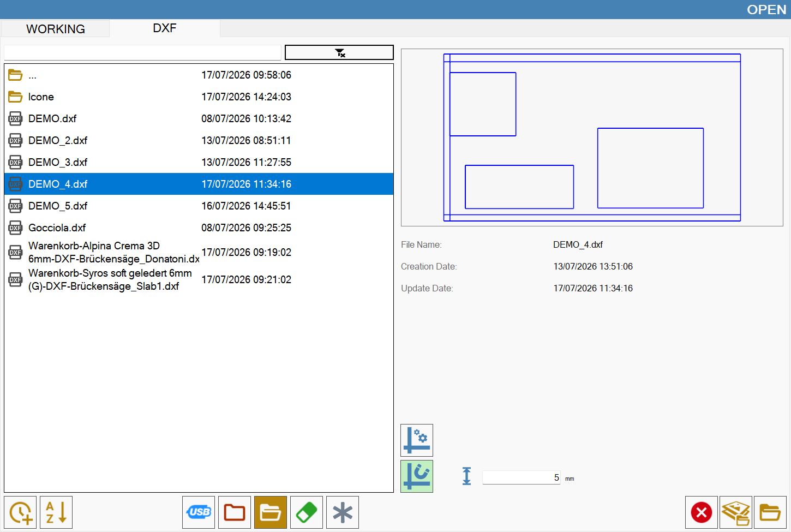
Task: Select the DEMO_5.dxf file
Action: 199,206
